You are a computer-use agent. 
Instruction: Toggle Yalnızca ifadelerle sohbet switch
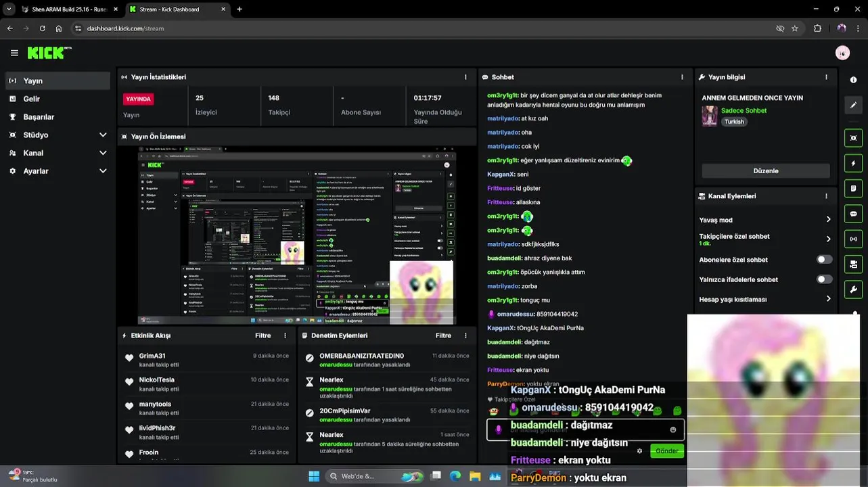824,279
